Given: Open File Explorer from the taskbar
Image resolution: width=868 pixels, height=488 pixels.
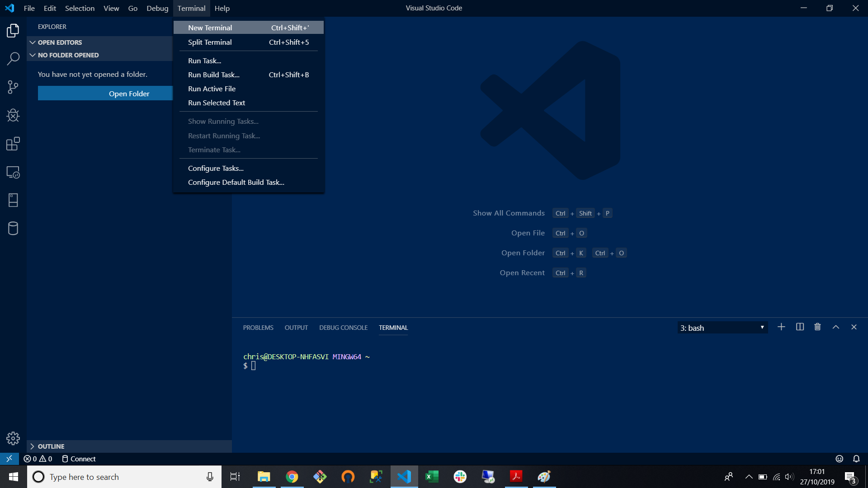Looking at the screenshot, I should [x=264, y=477].
